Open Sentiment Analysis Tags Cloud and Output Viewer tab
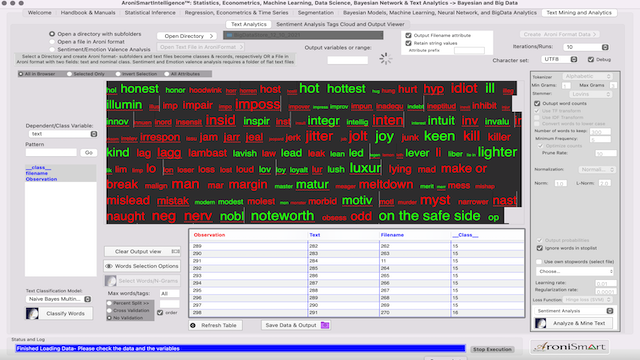 click(340, 24)
